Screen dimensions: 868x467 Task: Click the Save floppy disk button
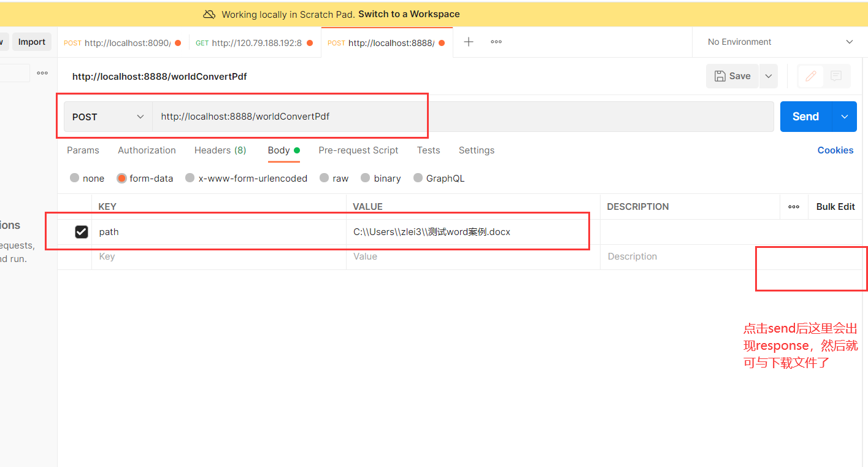coord(732,76)
